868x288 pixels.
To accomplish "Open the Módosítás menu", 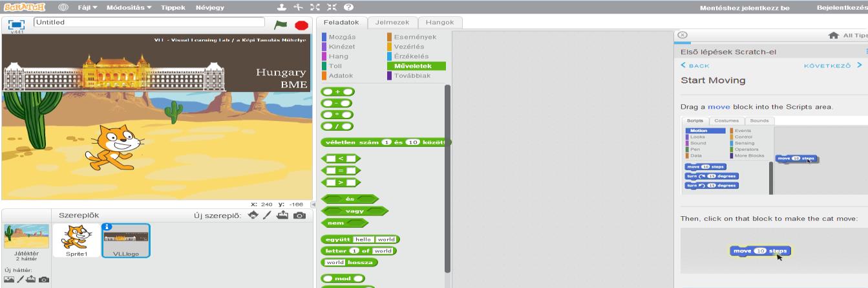I will point(129,8).
